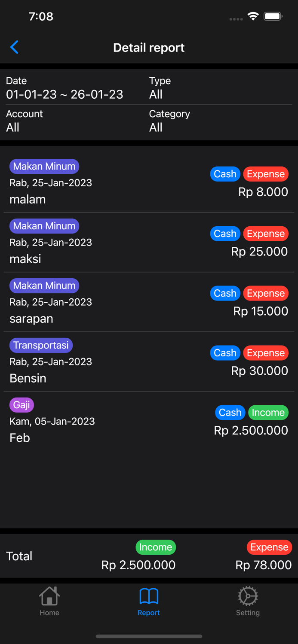Toggle the Income badge on the Feb entry
The width and height of the screenshot is (298, 644).
tap(268, 412)
